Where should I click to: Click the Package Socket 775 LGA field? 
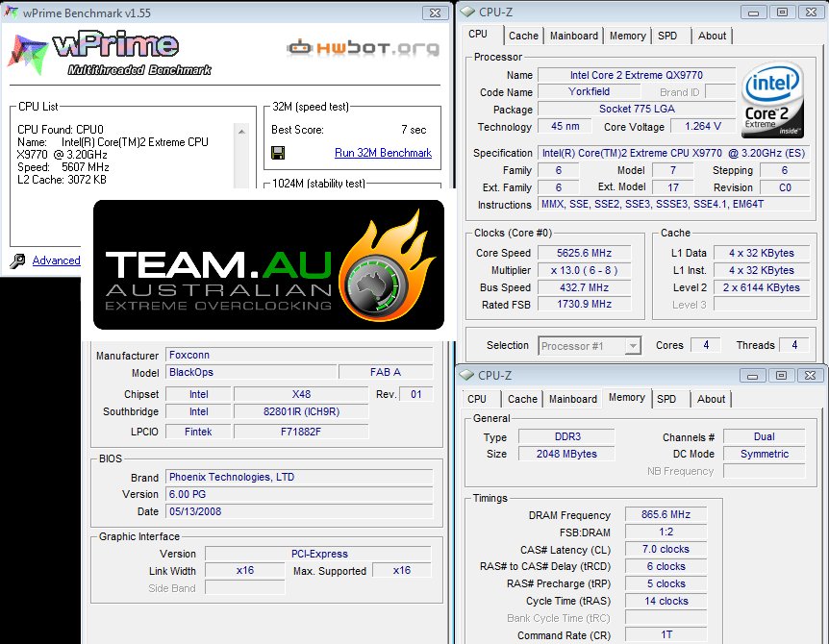pos(636,109)
